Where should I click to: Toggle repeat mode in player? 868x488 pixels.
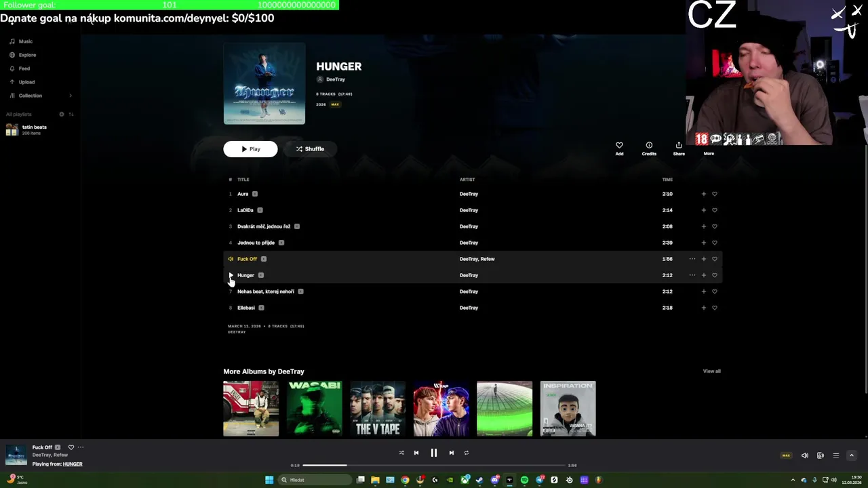467,453
